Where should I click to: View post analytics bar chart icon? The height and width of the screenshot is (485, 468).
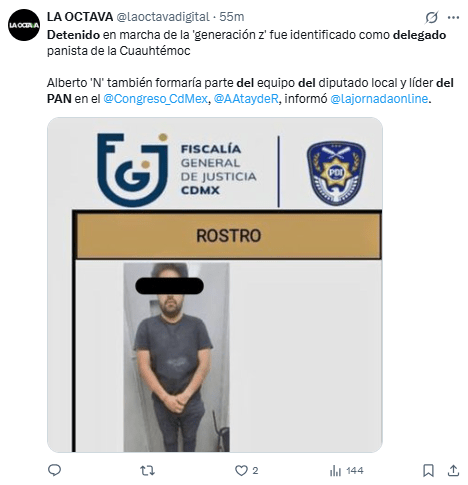(335, 471)
